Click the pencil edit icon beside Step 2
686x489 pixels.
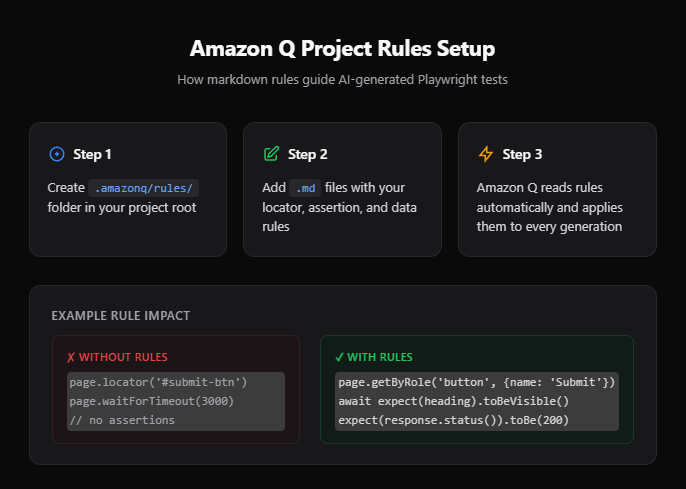point(271,154)
